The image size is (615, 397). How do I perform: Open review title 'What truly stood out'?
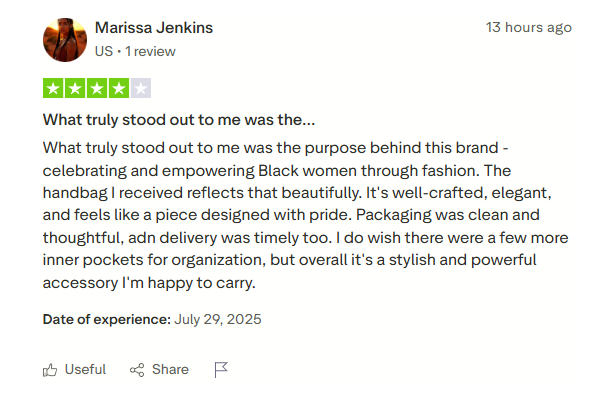click(x=179, y=120)
